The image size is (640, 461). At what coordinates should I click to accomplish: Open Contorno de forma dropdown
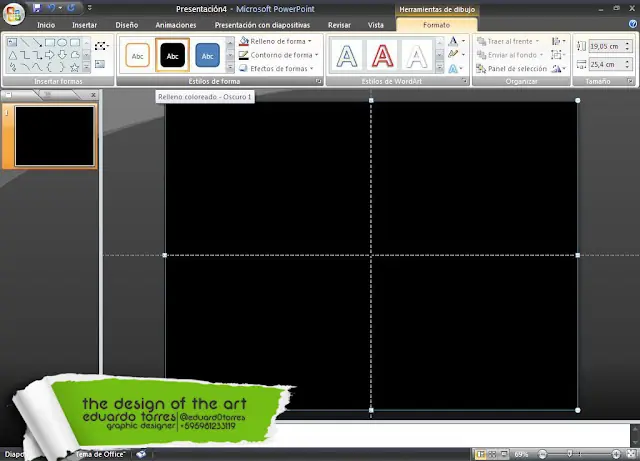click(279, 55)
